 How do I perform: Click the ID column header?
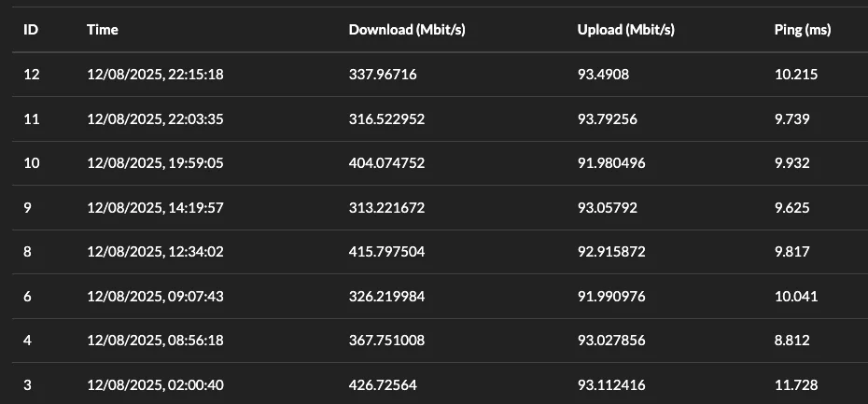(31, 30)
